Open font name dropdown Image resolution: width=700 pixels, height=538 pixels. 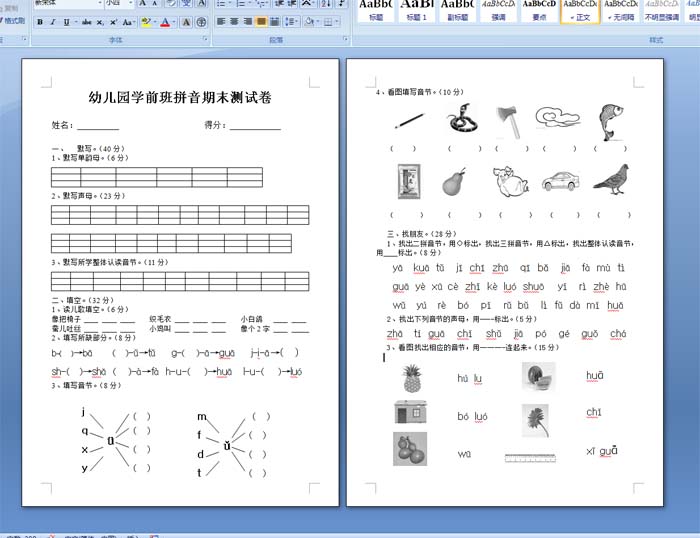(100, 3)
